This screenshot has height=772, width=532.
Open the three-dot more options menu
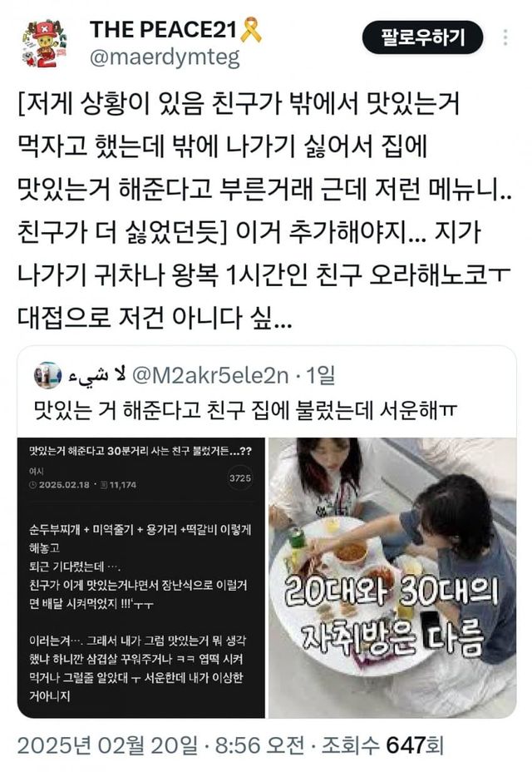click(505, 37)
